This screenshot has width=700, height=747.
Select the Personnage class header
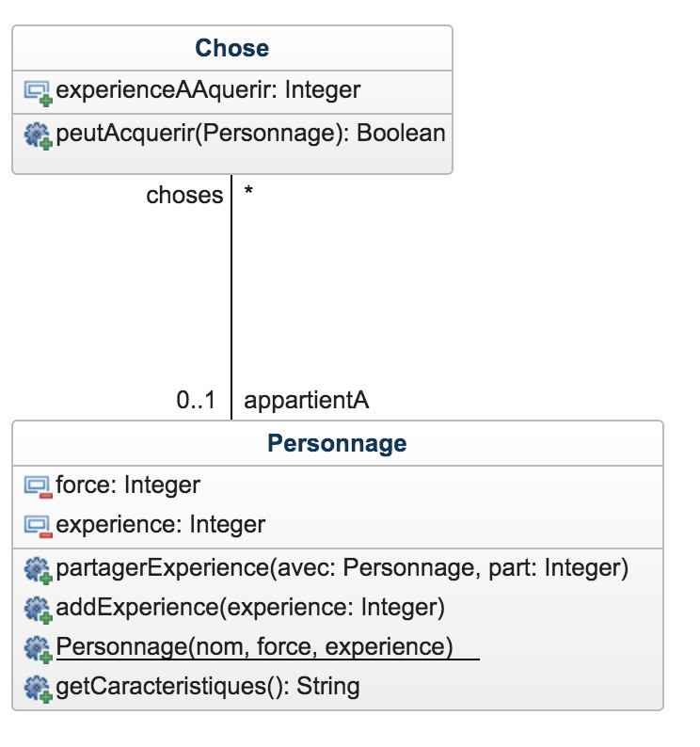point(337,443)
